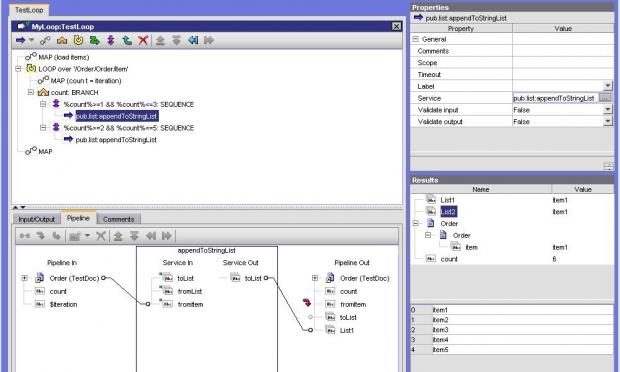Click the red X delete step icon

pyautogui.click(x=143, y=40)
